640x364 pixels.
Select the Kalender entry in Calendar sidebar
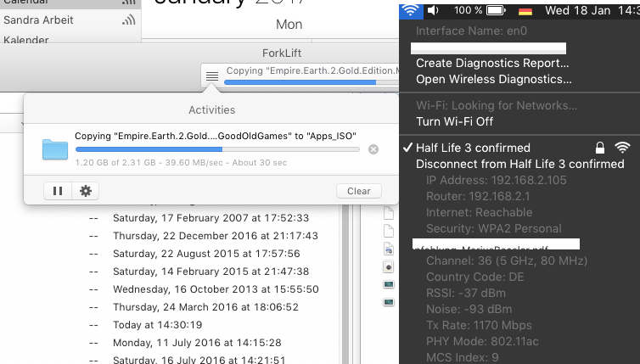(26, 40)
